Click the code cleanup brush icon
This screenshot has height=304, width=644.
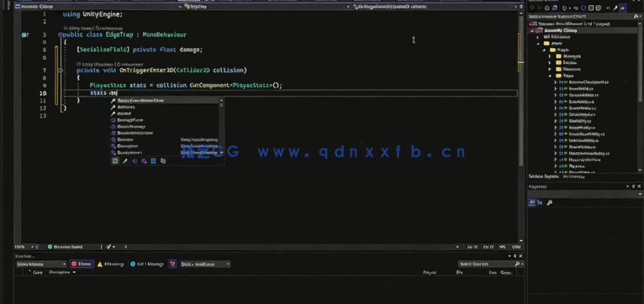click(x=108, y=247)
